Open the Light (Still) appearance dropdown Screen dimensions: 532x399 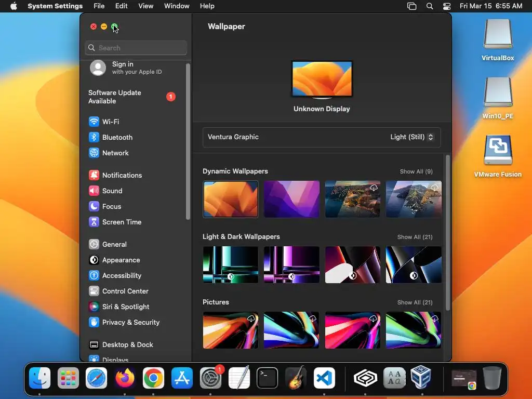[412, 137]
